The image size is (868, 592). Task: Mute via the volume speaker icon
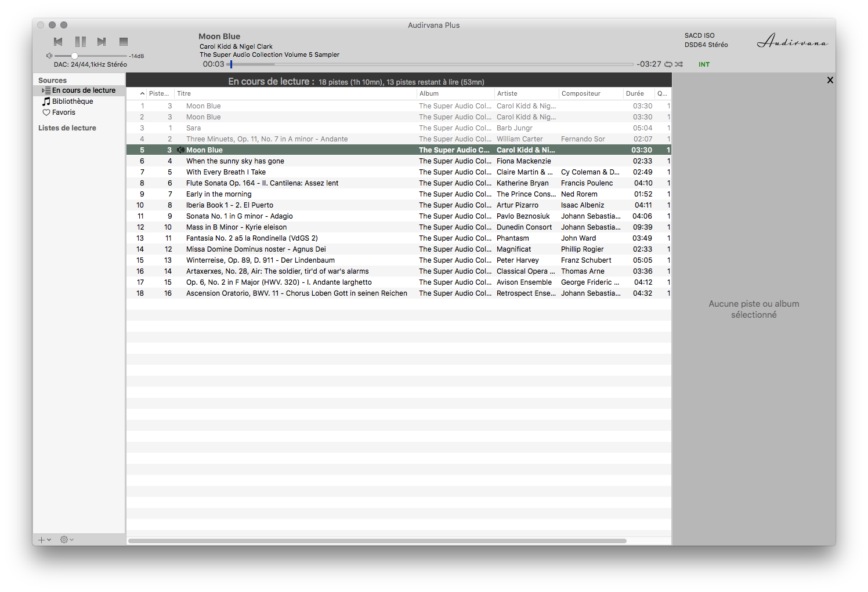click(x=49, y=56)
